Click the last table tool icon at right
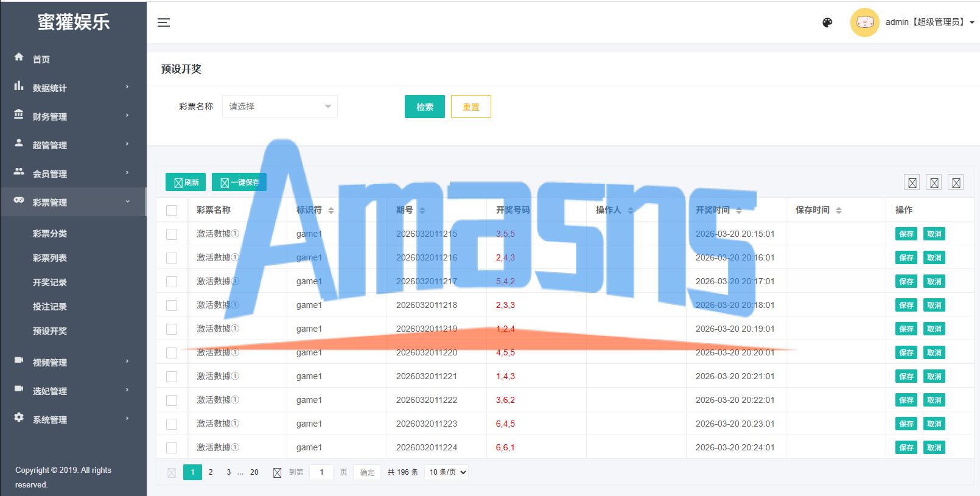This screenshot has height=496, width=980. click(x=956, y=183)
